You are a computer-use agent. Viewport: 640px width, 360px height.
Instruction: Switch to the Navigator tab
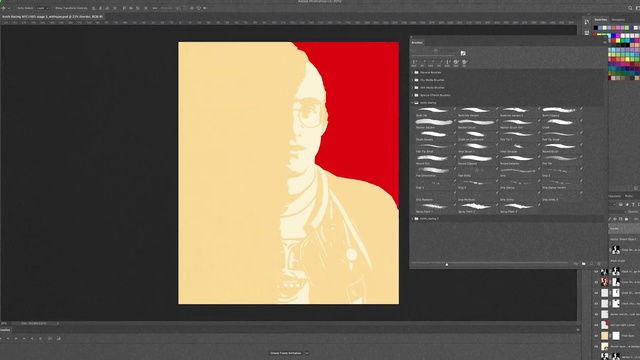coord(618,20)
